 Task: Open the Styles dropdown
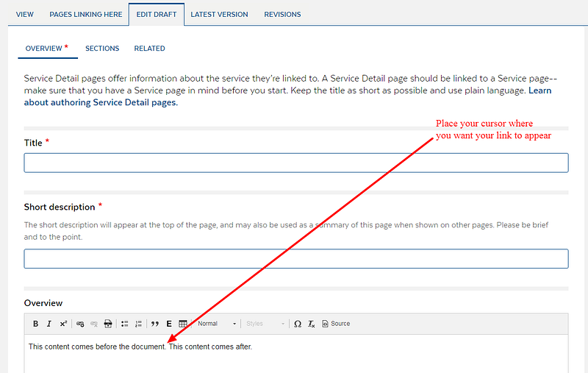pos(265,324)
